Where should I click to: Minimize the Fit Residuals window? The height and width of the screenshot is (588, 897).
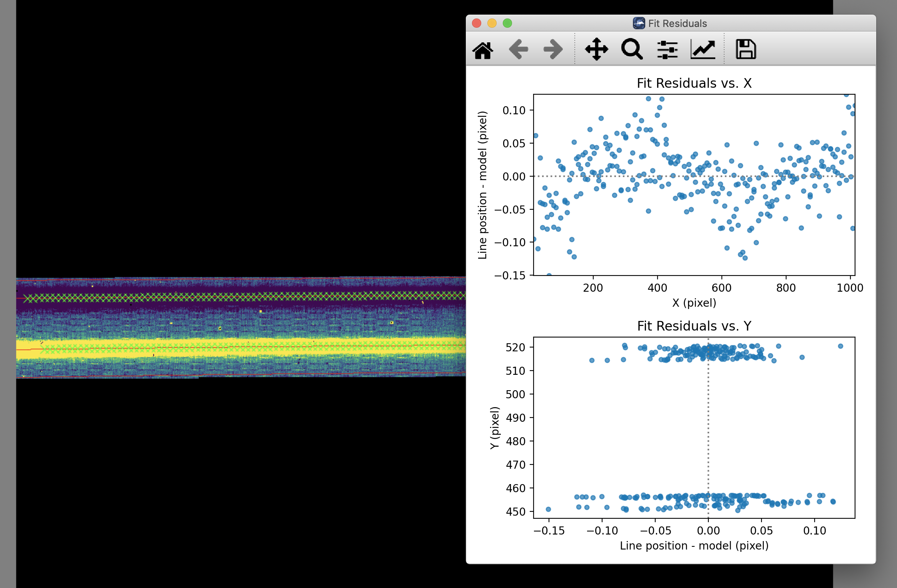point(492,23)
